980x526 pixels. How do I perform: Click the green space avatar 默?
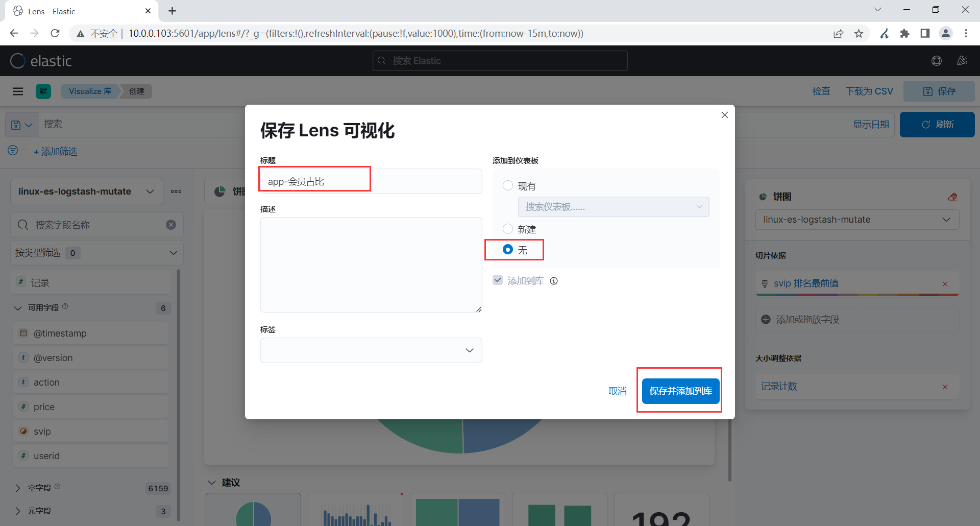point(43,91)
